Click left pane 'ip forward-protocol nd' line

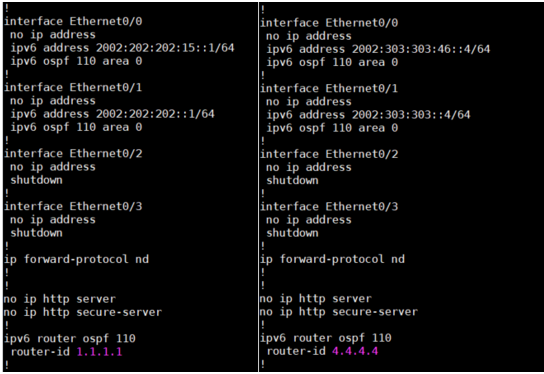(76, 259)
